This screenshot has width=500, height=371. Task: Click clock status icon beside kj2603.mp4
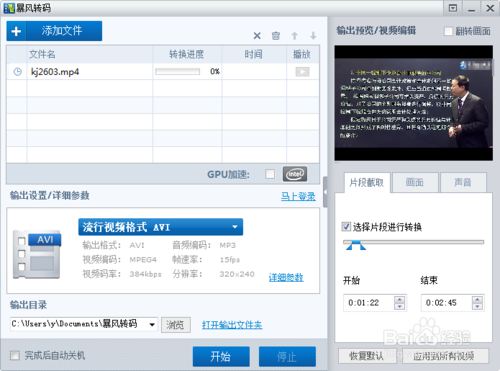17,72
